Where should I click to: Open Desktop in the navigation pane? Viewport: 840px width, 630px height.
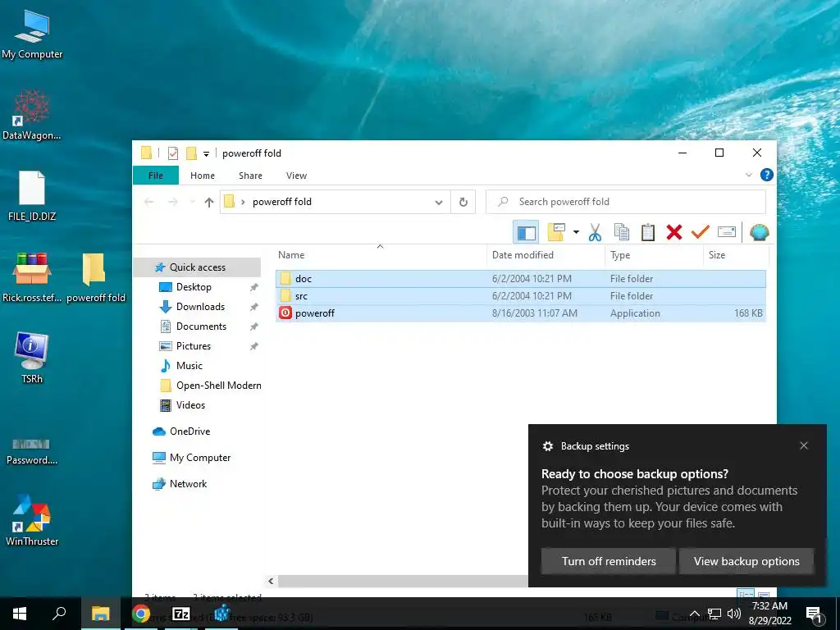tap(194, 287)
